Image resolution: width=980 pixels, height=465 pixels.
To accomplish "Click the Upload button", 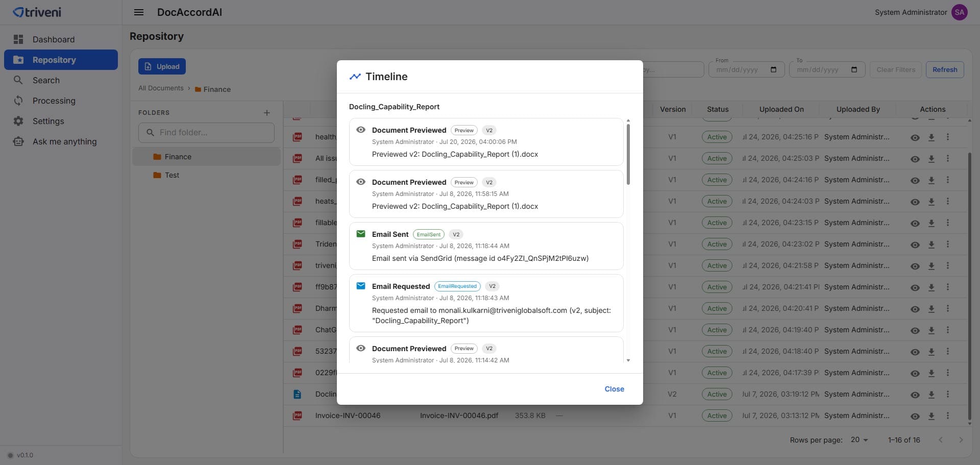I will [x=162, y=66].
